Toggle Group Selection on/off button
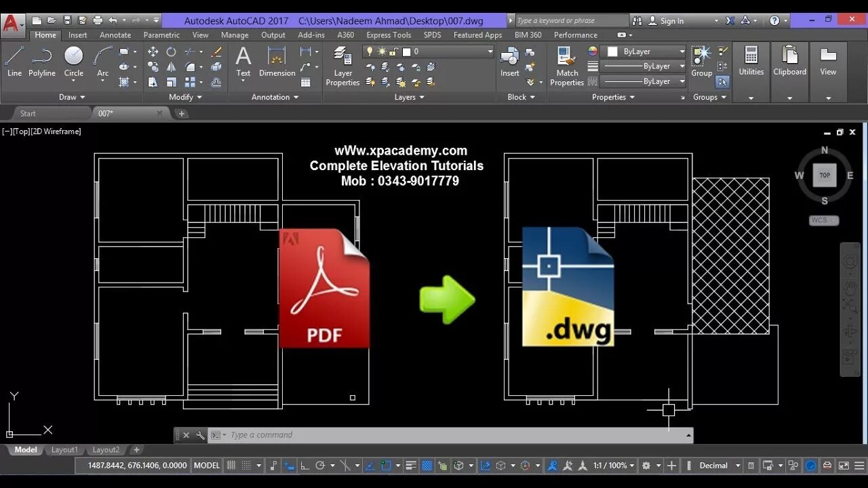 pos(722,82)
